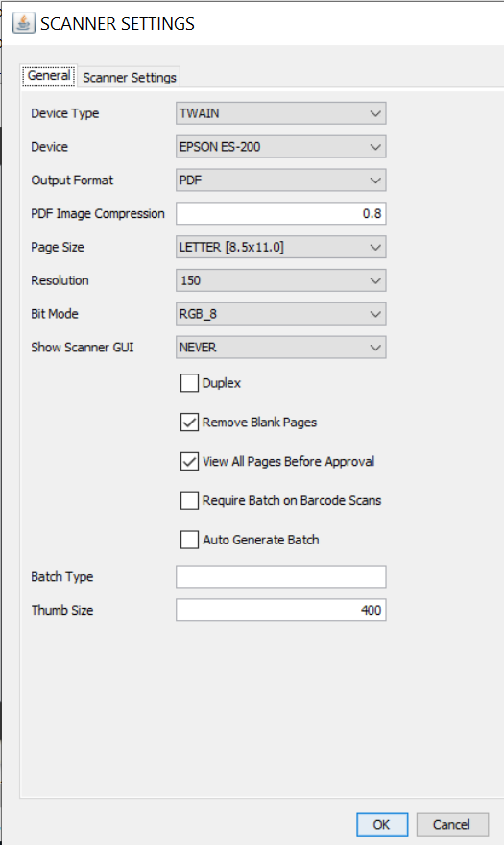Open the Output Format dropdown showing PDF

pos(281,180)
